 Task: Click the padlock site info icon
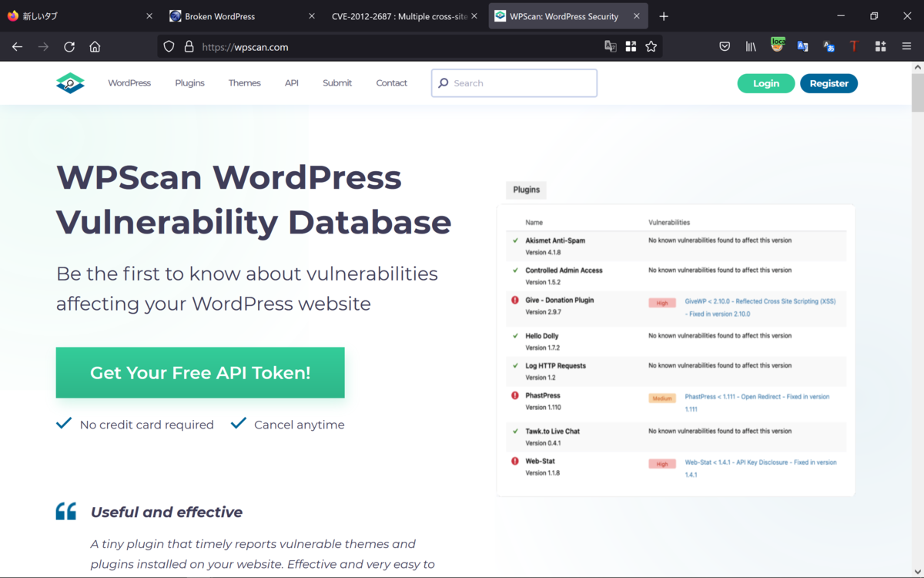tap(189, 47)
